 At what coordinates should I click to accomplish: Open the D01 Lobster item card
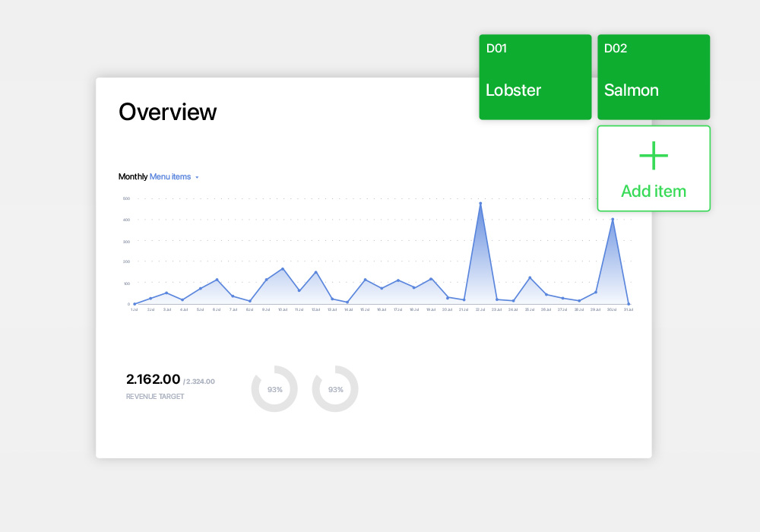[535, 77]
